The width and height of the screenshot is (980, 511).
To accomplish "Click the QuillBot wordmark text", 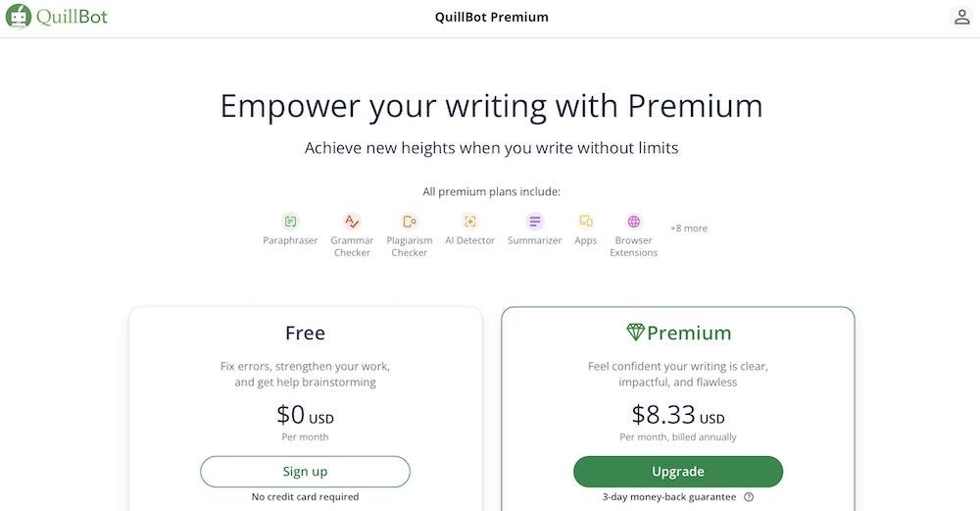I will [73, 18].
